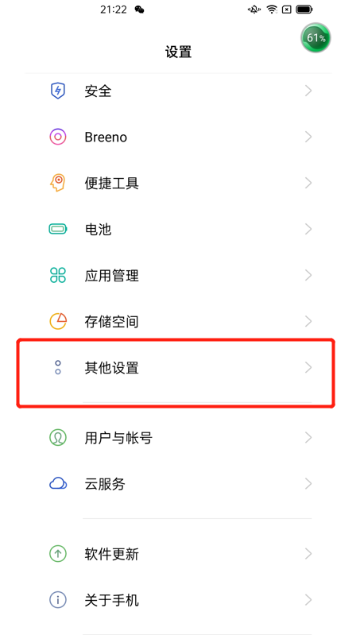Tap the WeChat notification icon in status bar

[140, 10]
